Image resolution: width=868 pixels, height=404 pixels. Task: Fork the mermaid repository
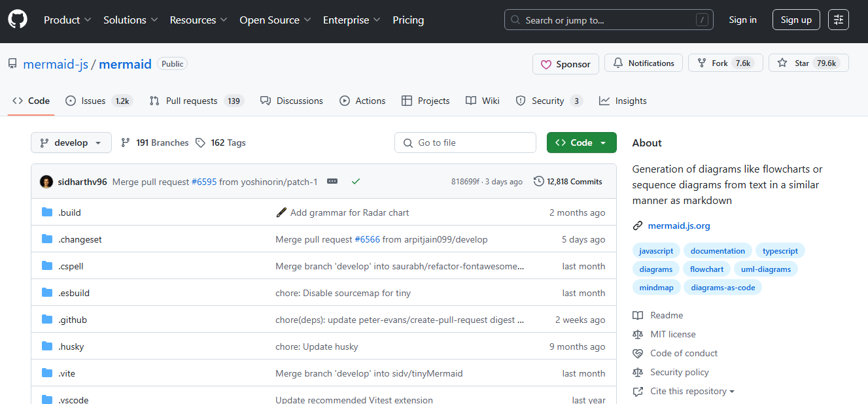click(725, 63)
